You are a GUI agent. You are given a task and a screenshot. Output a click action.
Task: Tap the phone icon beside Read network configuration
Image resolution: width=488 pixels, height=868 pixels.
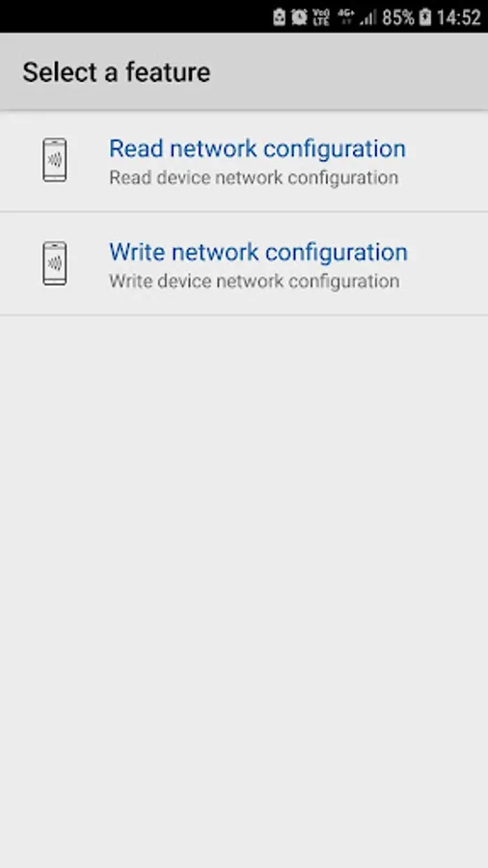coord(55,160)
